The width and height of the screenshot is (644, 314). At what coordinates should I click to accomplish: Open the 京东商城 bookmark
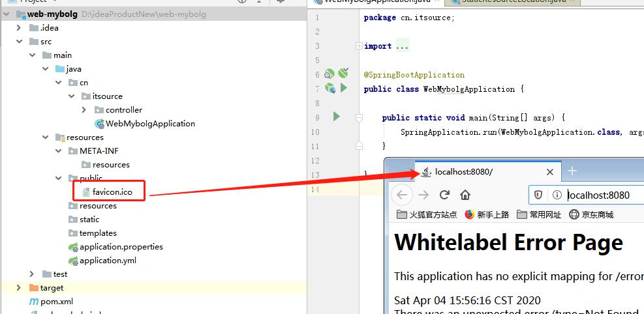(x=591, y=214)
